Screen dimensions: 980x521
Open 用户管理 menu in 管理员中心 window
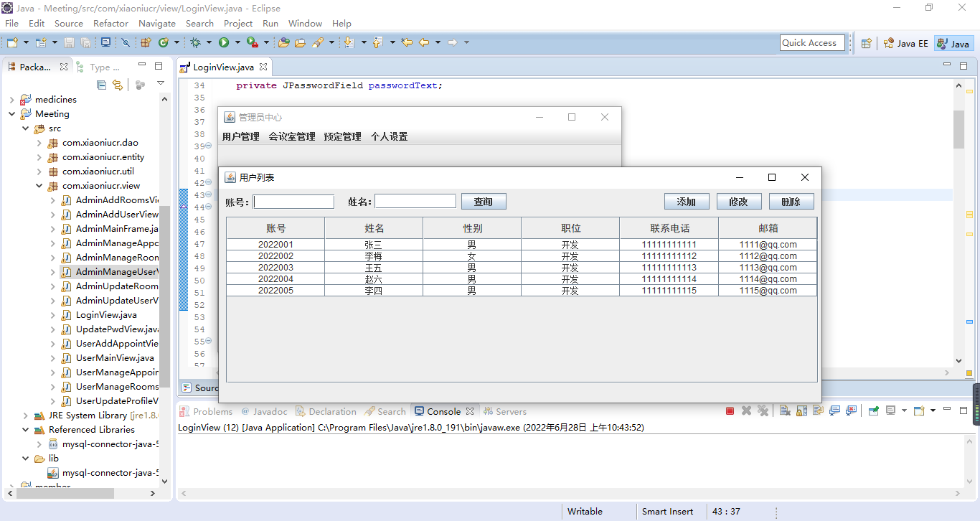click(x=241, y=136)
